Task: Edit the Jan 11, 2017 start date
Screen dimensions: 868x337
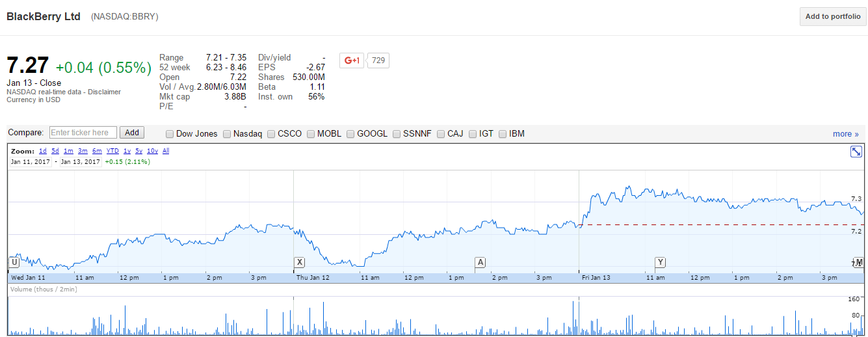Action: coord(30,161)
